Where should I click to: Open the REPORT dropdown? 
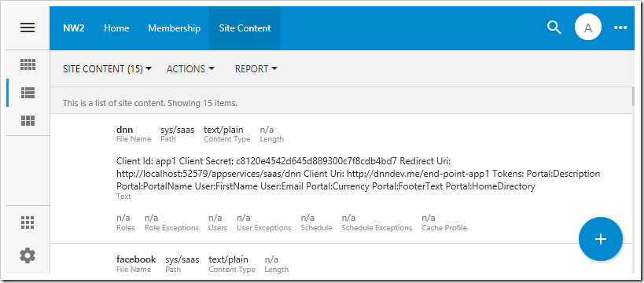coord(256,69)
